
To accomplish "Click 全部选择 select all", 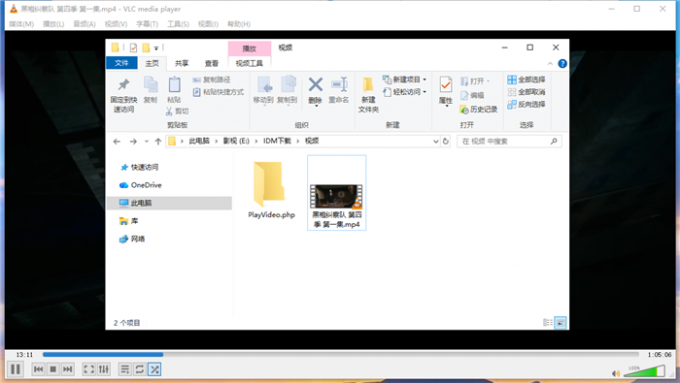I will click(526, 80).
